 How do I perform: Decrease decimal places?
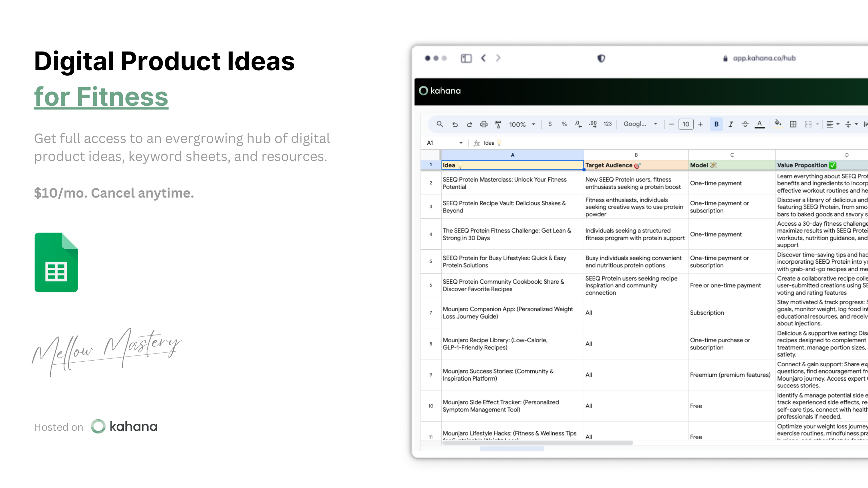click(x=578, y=124)
